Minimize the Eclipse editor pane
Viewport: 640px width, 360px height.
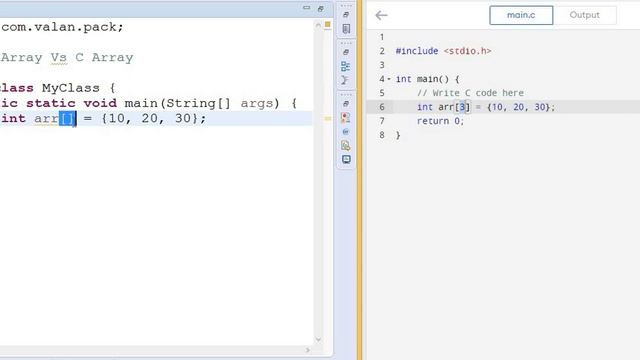307,8
